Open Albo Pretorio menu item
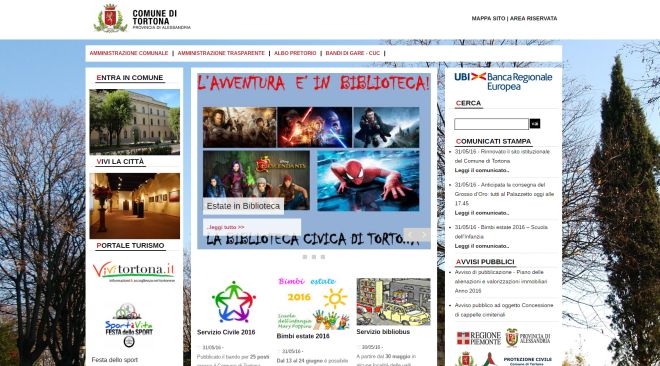This screenshot has width=660, height=366. 295,53
